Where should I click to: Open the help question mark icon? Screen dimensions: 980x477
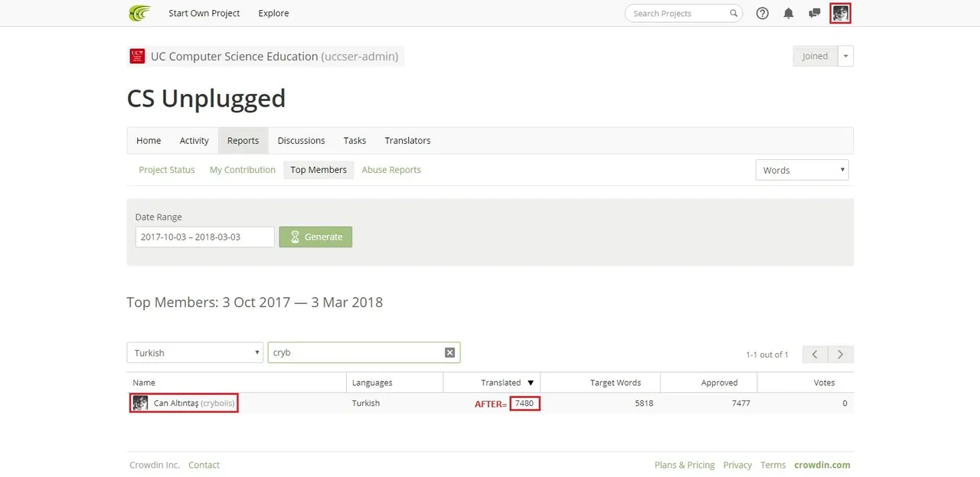(763, 13)
